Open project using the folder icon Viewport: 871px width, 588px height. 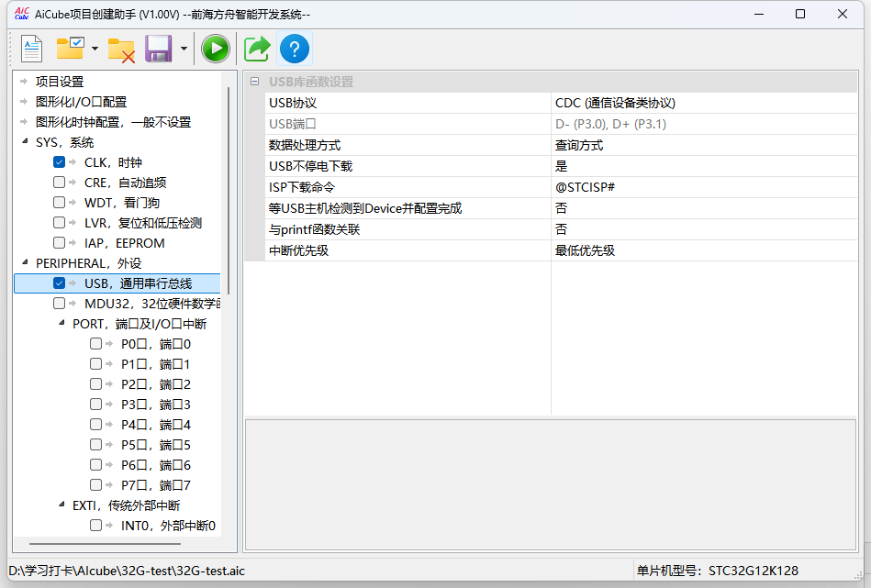71,49
